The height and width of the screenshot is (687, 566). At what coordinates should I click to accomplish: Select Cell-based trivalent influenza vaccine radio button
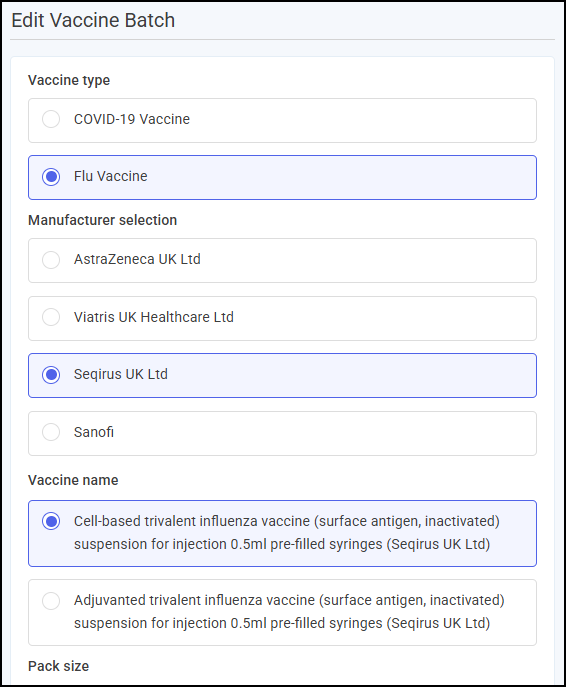click(x=51, y=521)
